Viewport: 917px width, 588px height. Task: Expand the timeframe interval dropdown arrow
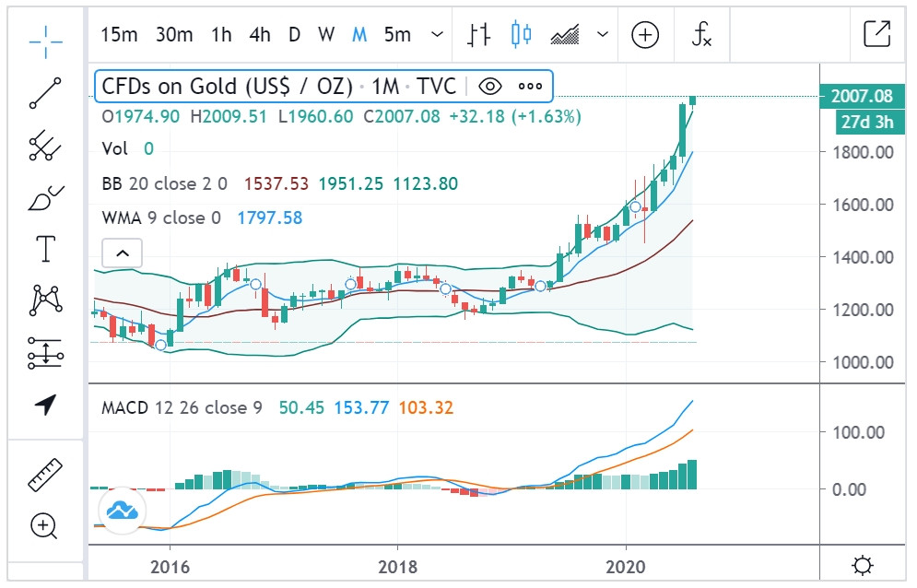pyautogui.click(x=437, y=35)
